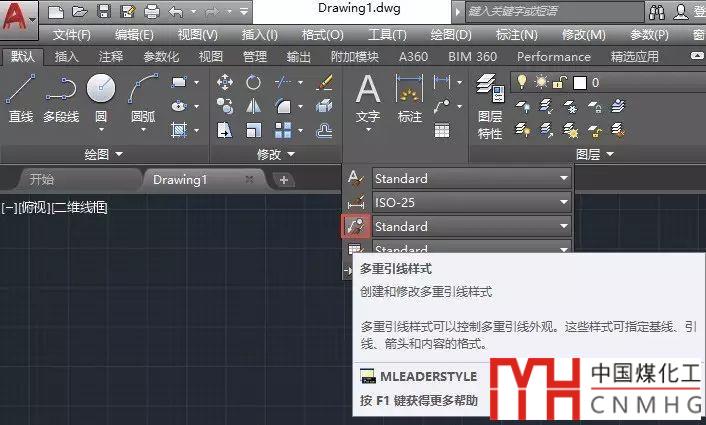
Task: Click the Erase tool icon
Action: pyautogui.click(x=324, y=82)
